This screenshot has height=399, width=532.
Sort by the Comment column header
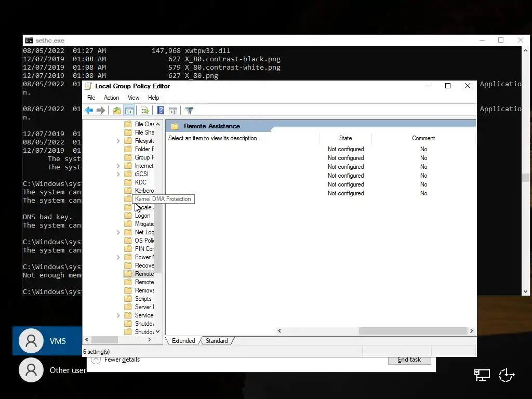(x=423, y=138)
